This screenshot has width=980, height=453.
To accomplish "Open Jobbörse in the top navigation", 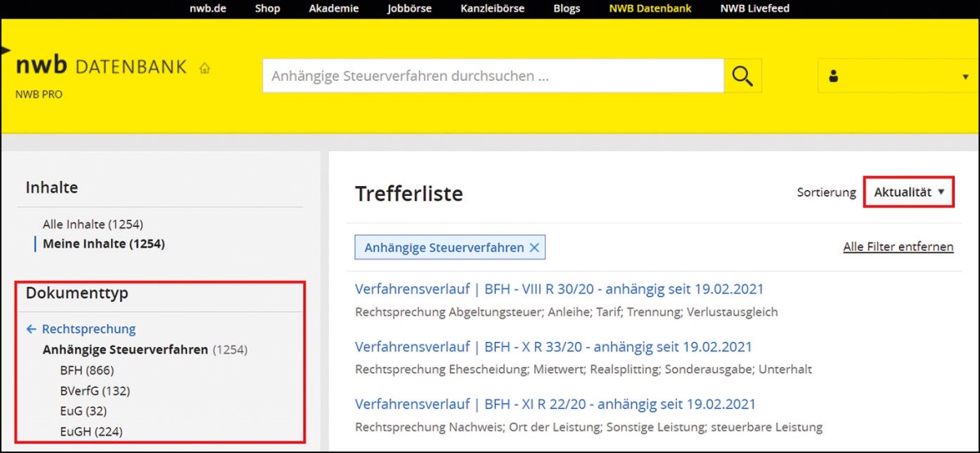I will tap(409, 9).
